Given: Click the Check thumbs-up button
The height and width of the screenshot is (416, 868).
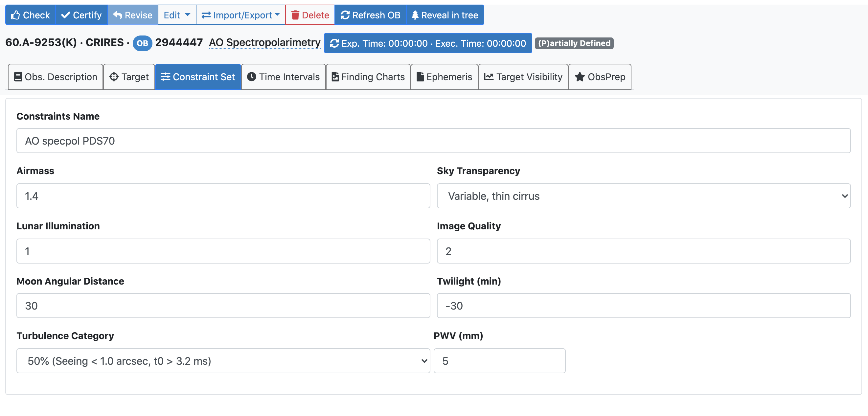Looking at the screenshot, I should 30,15.
